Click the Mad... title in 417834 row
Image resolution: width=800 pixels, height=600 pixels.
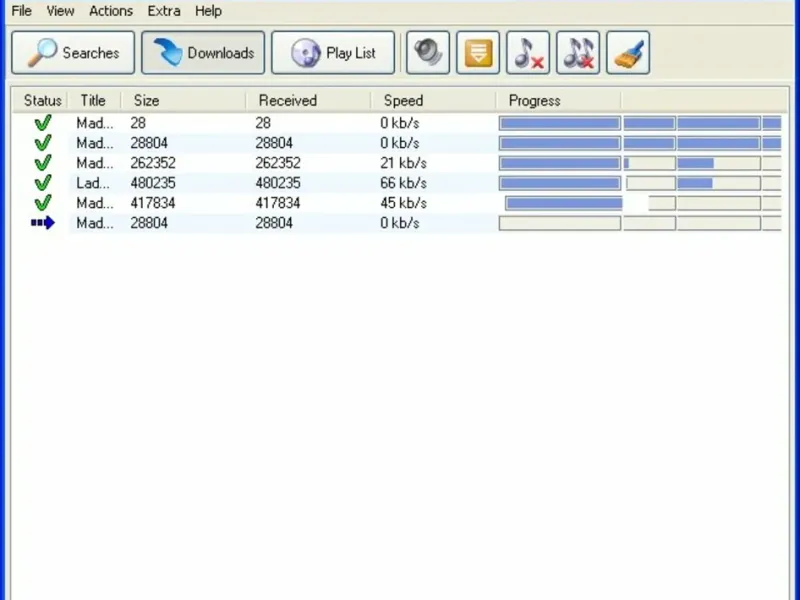coord(95,203)
